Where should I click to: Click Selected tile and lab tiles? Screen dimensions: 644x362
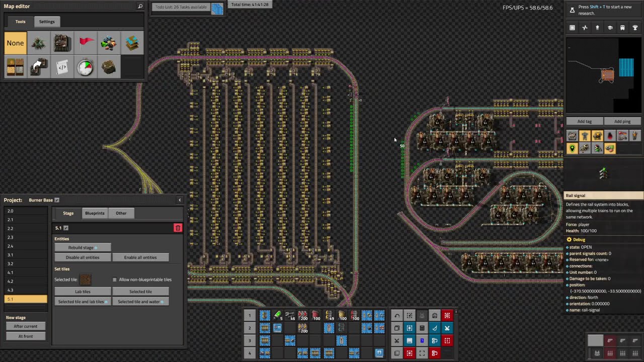click(83, 302)
